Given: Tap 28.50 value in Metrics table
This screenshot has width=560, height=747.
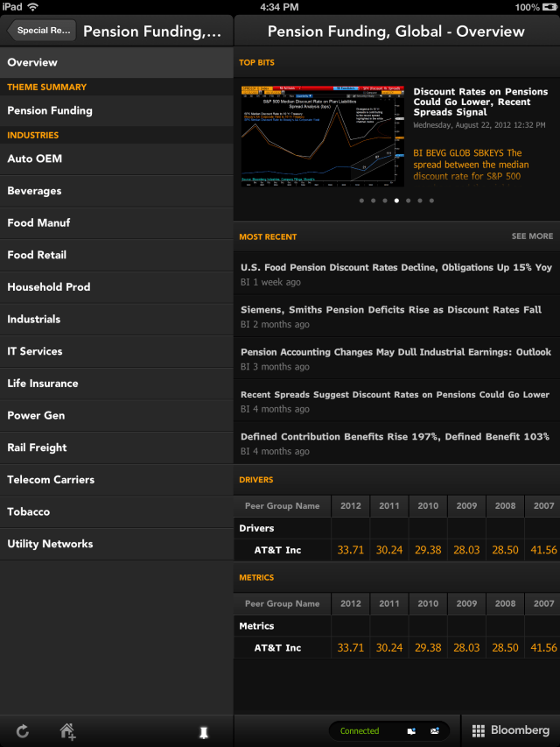Looking at the screenshot, I should (505, 648).
